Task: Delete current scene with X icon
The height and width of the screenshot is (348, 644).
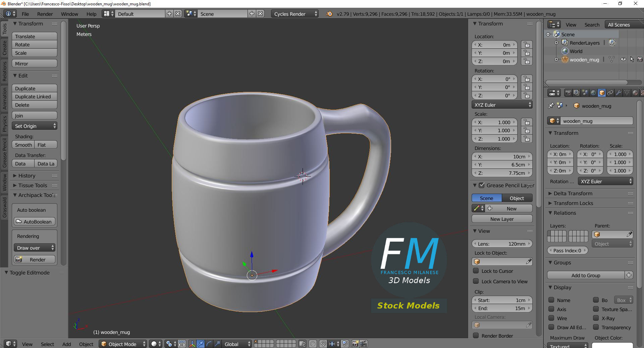Action: pyautogui.click(x=260, y=14)
